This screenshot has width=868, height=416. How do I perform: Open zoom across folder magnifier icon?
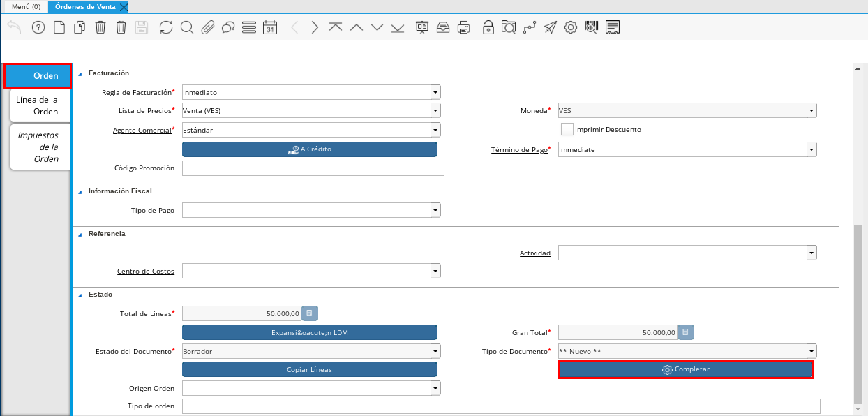pos(509,27)
